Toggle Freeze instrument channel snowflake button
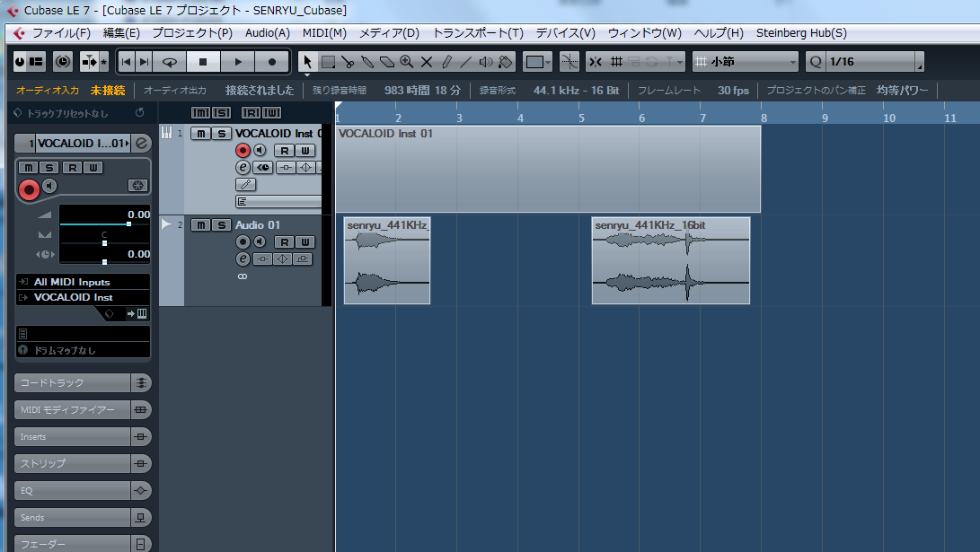The height and width of the screenshot is (552, 980). coord(137,186)
